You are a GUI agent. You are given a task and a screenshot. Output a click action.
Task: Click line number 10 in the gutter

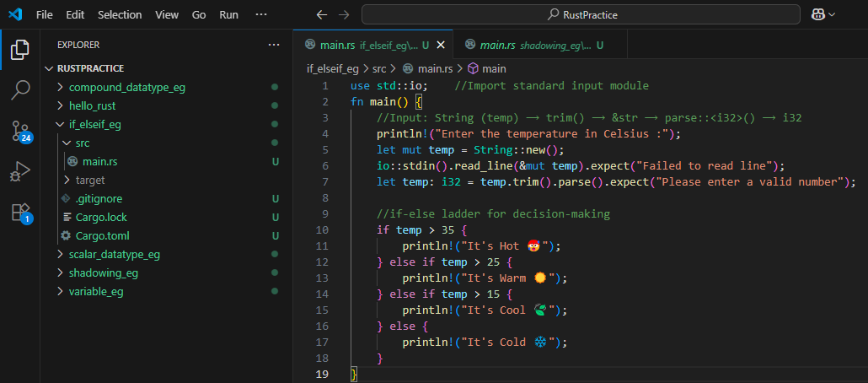pyautogui.click(x=322, y=230)
